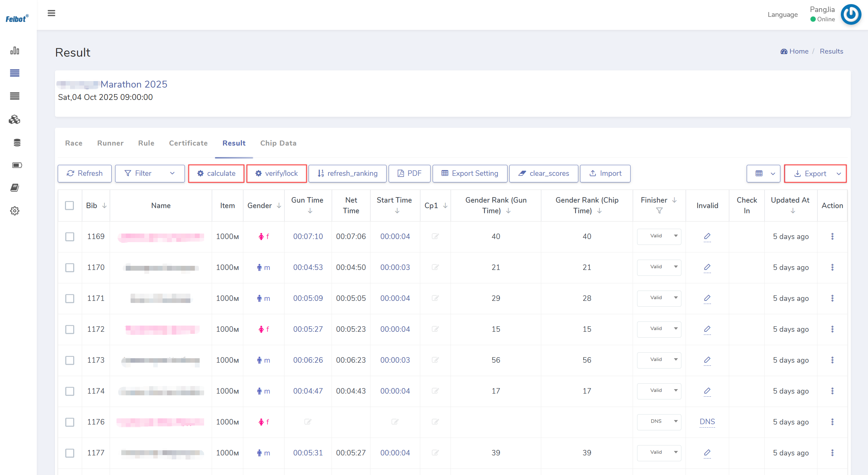Open Finisher status dropdown for bib 1176
The width and height of the screenshot is (868, 475).
(659, 421)
